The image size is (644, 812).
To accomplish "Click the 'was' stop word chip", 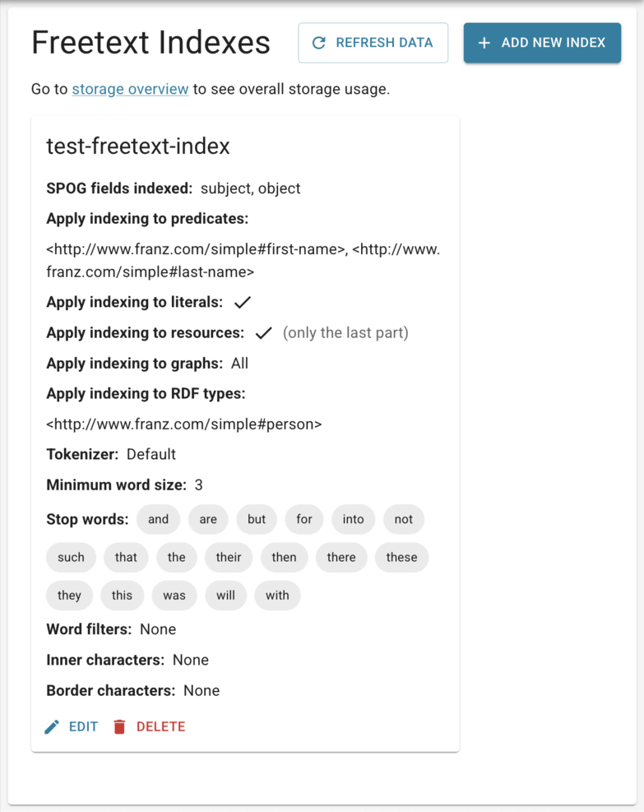I will coord(174,595).
